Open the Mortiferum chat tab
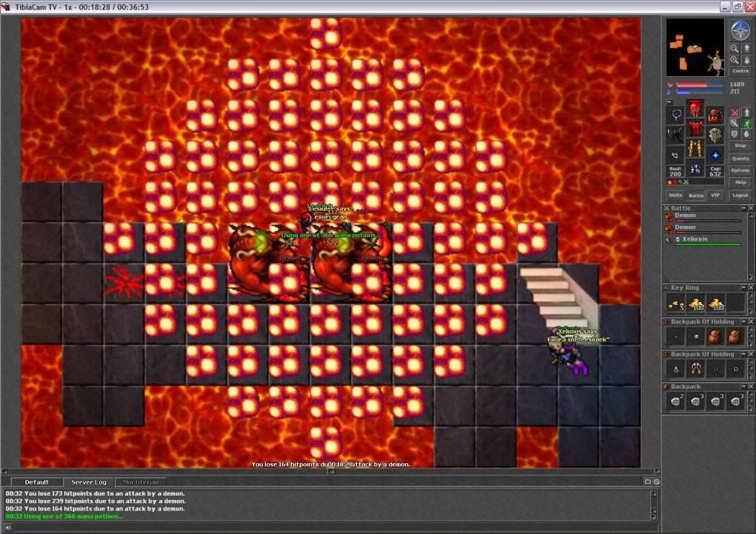Viewport: 756px width, 534px height. pos(140,482)
